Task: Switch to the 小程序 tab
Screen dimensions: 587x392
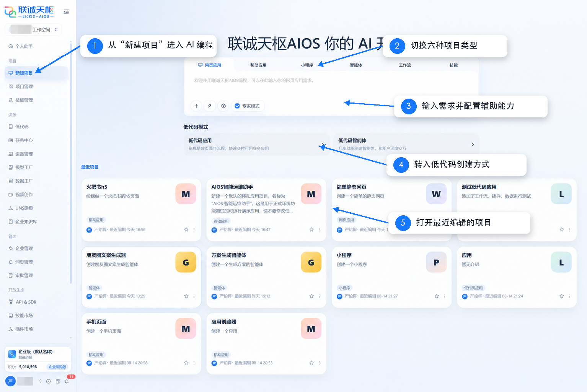Action: pyautogui.click(x=307, y=65)
